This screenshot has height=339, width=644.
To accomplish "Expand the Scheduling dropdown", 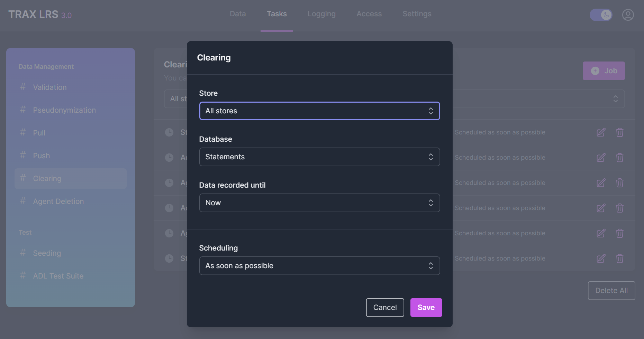I will (x=319, y=266).
